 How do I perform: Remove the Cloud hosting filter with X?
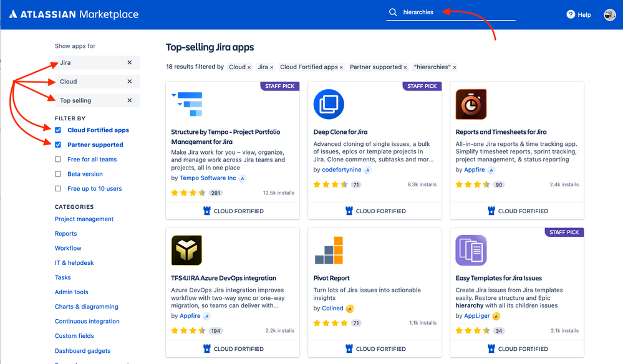130,82
